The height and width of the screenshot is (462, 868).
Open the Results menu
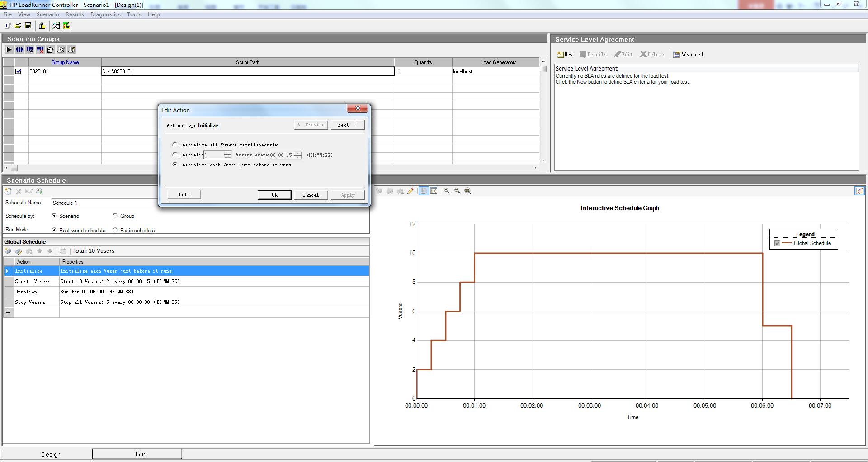click(x=75, y=14)
